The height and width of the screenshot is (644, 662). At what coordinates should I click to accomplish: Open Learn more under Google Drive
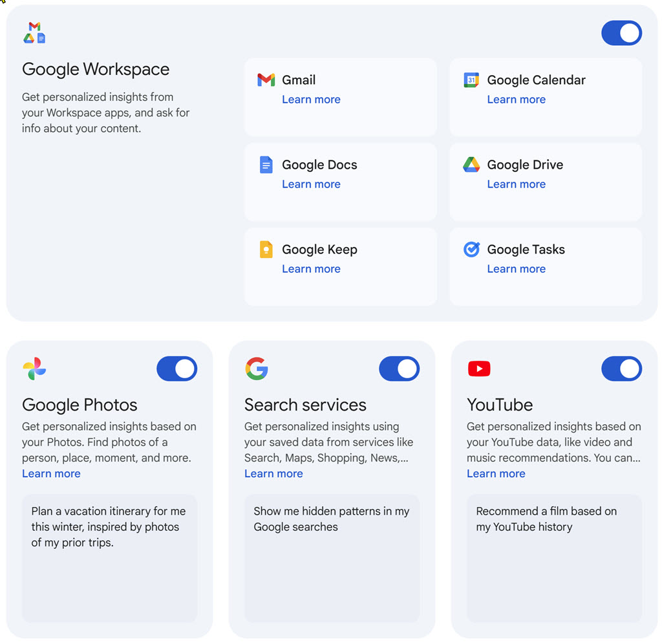click(x=516, y=184)
